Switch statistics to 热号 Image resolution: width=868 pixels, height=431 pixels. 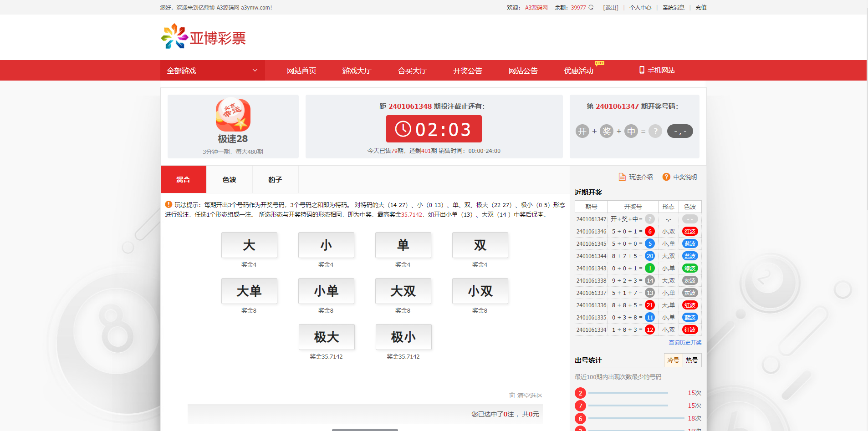click(x=692, y=360)
